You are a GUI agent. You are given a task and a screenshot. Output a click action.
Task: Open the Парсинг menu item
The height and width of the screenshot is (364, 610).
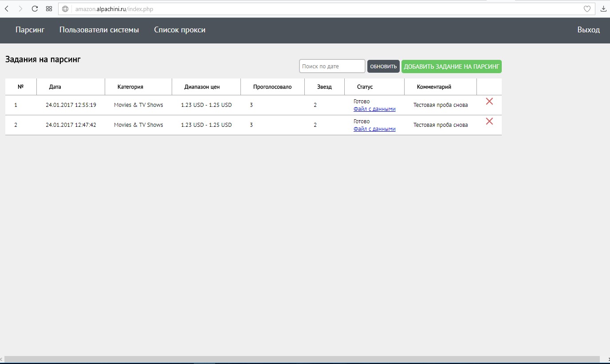point(30,30)
